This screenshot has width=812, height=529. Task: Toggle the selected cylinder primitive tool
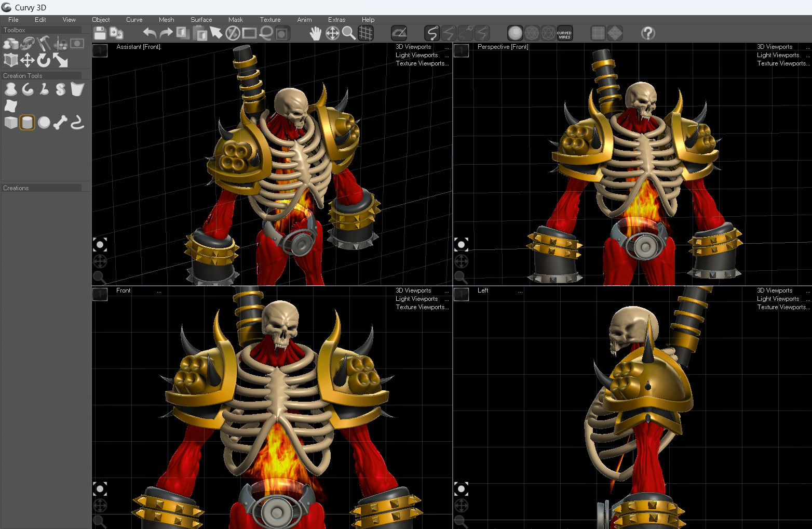tap(28, 123)
